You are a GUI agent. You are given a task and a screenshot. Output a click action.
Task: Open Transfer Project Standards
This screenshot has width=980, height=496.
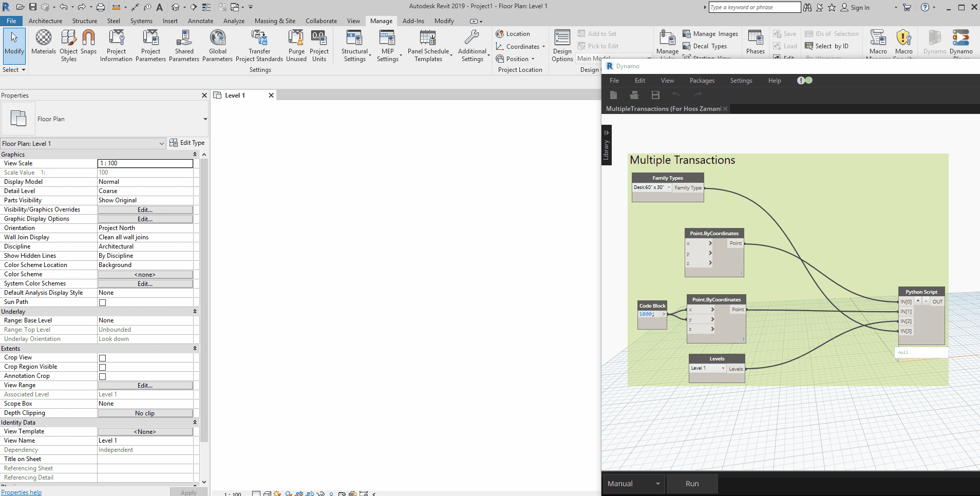tap(259, 46)
